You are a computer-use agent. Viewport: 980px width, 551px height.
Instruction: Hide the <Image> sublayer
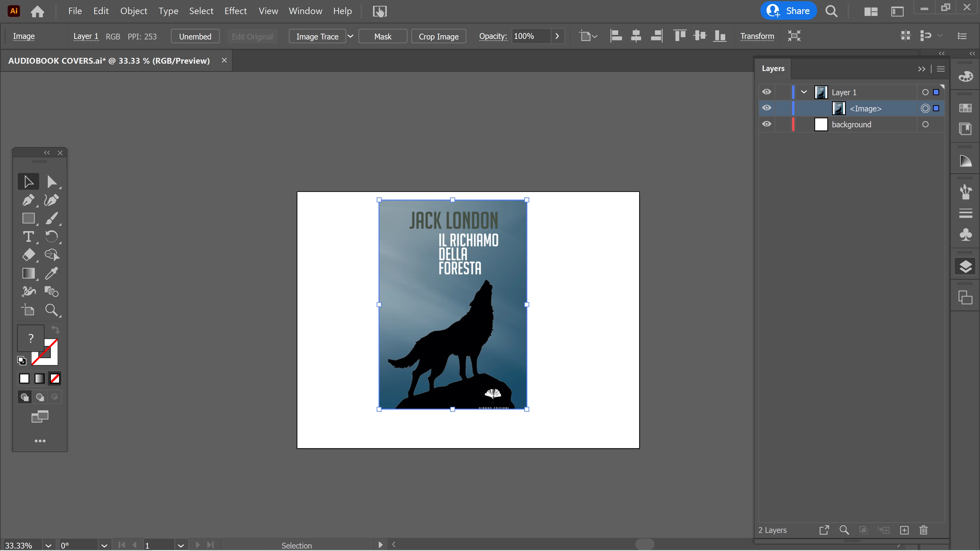tap(767, 108)
